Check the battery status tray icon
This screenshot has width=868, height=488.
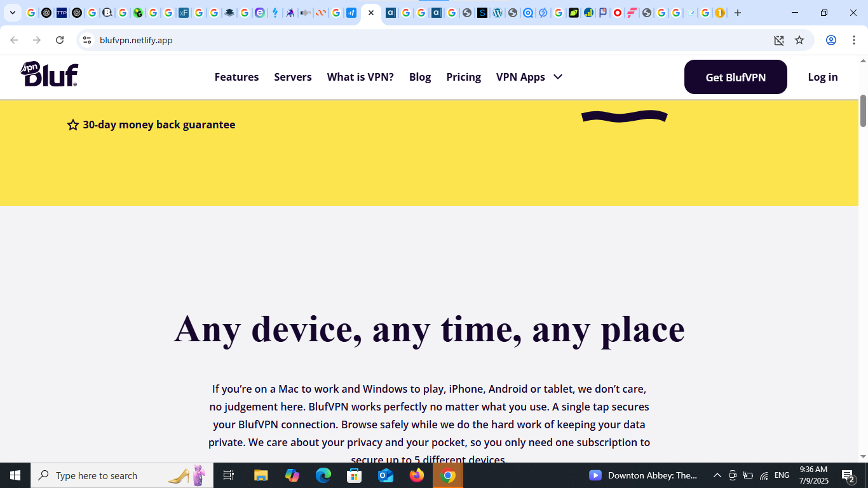[748, 475]
